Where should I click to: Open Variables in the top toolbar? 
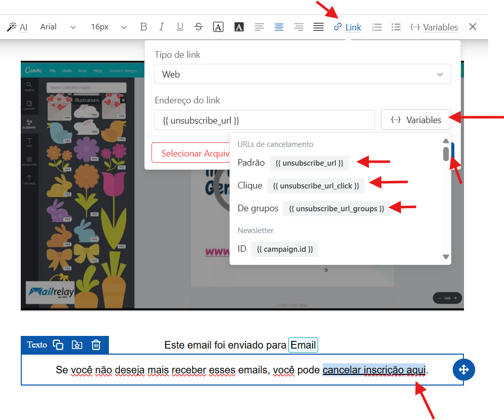pos(434,27)
